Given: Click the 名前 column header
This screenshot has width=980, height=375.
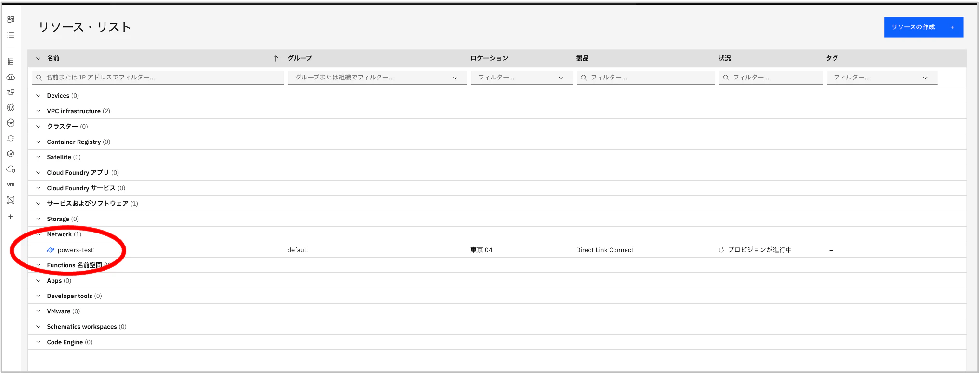Looking at the screenshot, I should 53,58.
